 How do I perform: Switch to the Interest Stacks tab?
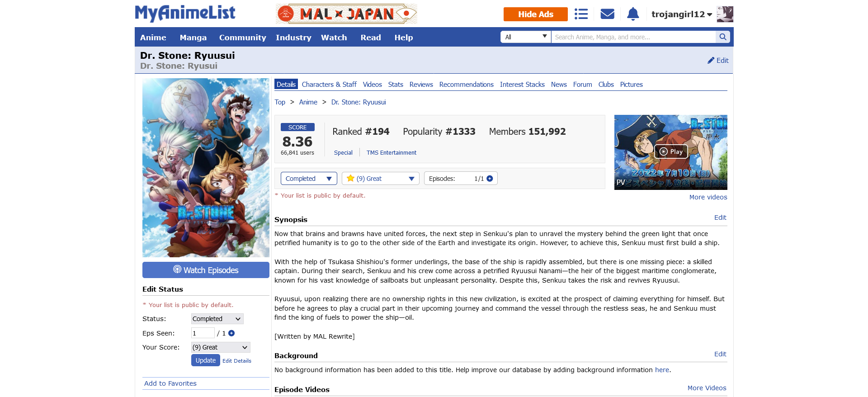pos(522,85)
